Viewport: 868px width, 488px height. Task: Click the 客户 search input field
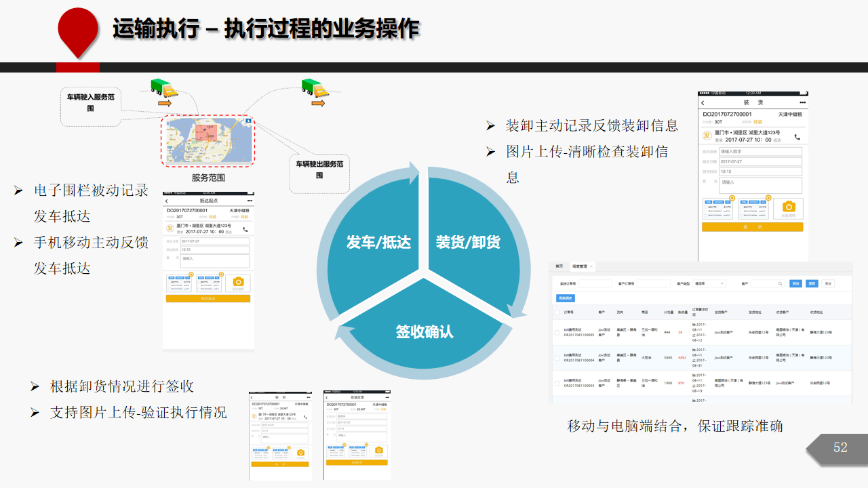768,283
